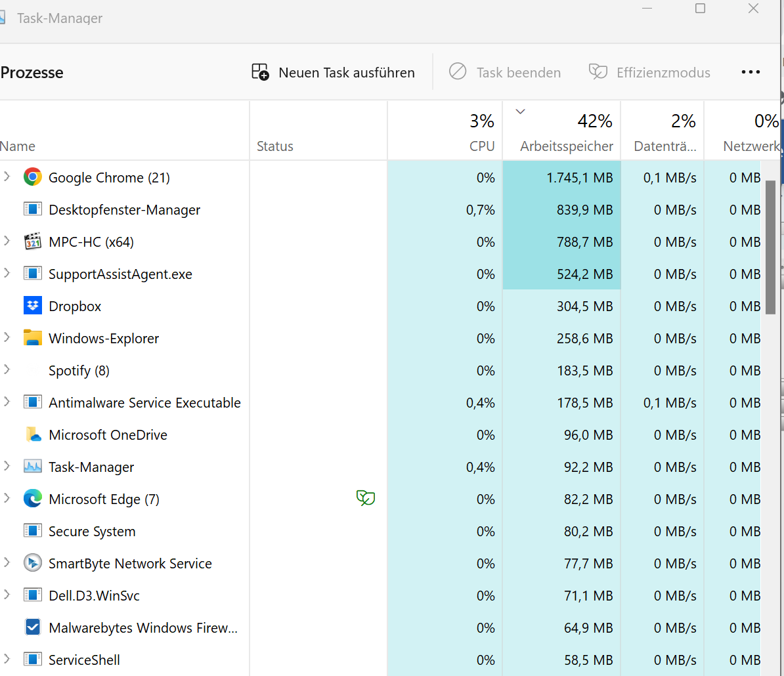Click the Task-Manager process graph icon
784x676 pixels.
(x=32, y=467)
